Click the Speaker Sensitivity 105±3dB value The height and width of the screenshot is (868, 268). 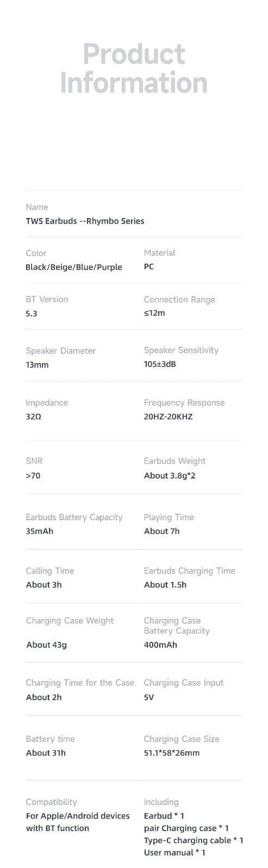point(160,364)
